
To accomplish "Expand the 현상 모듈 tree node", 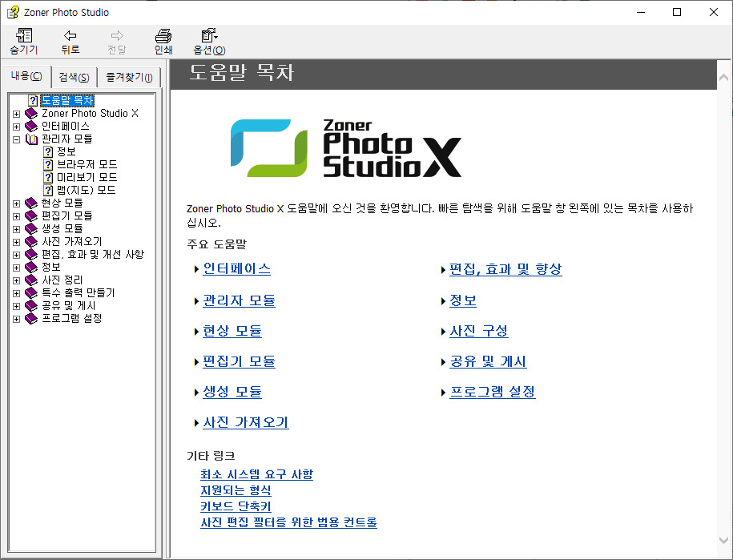I will pos(16,203).
